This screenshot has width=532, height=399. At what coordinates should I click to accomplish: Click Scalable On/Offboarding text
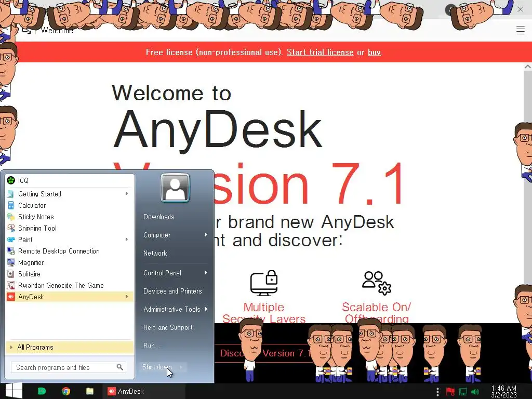(377, 312)
